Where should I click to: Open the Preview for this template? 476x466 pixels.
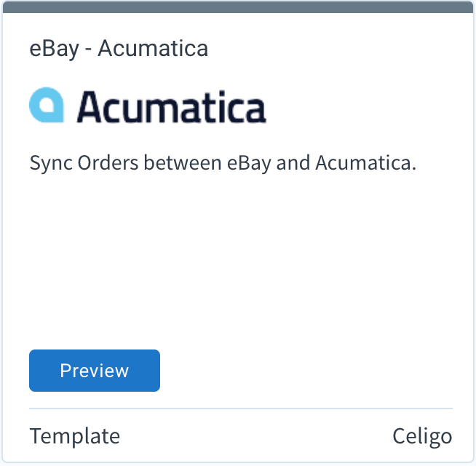coord(95,371)
